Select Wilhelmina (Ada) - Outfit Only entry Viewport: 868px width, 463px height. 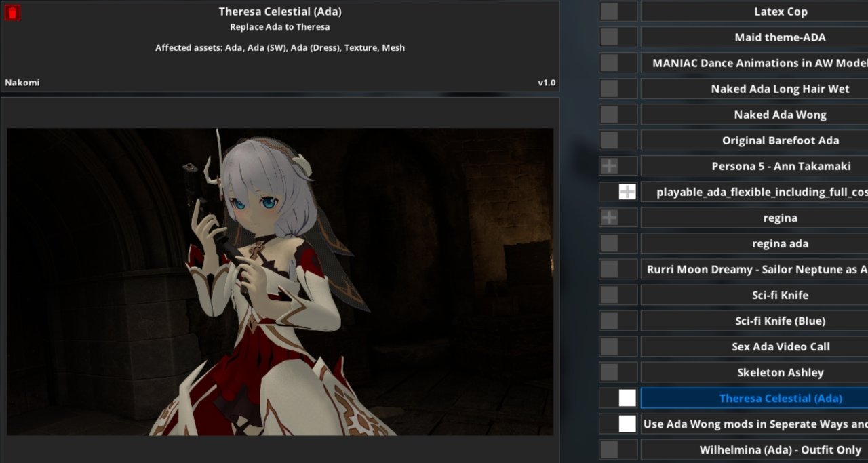tap(754, 449)
